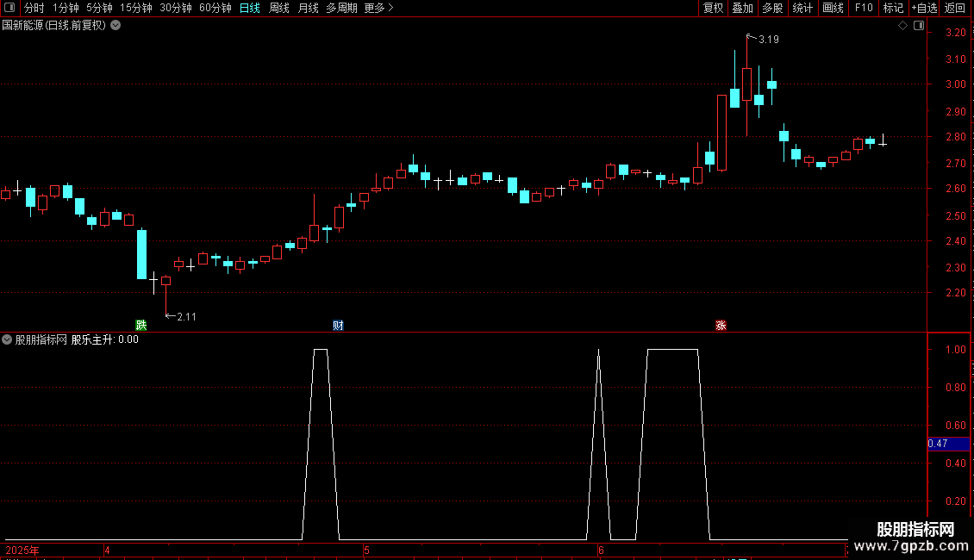The width and height of the screenshot is (974, 560).
Task: Click the 3.00 price axis label
Action: [x=955, y=84]
